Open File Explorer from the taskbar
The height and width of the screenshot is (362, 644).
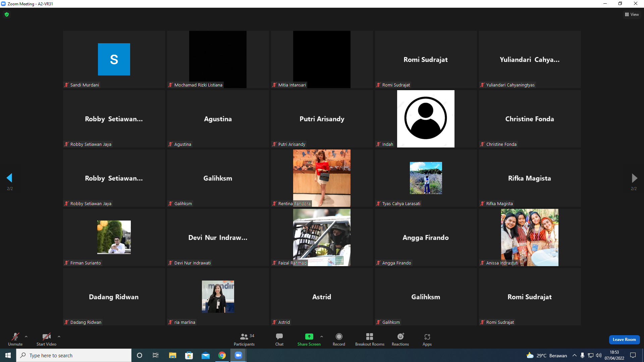[172, 355]
